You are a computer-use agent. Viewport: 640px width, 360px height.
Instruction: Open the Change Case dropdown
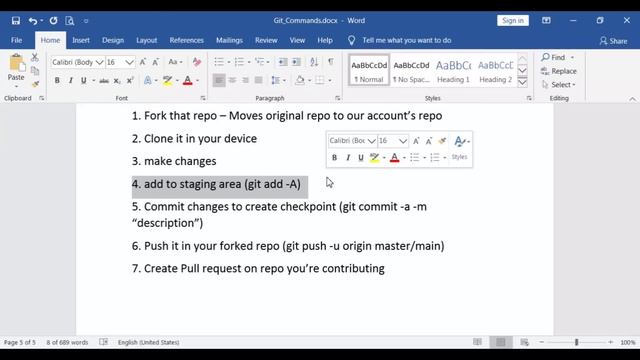176,62
